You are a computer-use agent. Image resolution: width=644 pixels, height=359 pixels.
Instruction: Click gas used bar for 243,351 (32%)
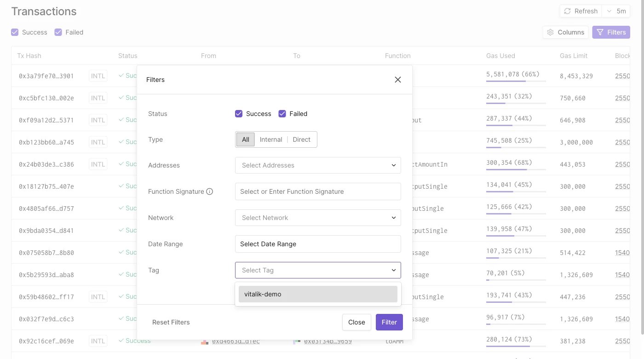pos(516,103)
